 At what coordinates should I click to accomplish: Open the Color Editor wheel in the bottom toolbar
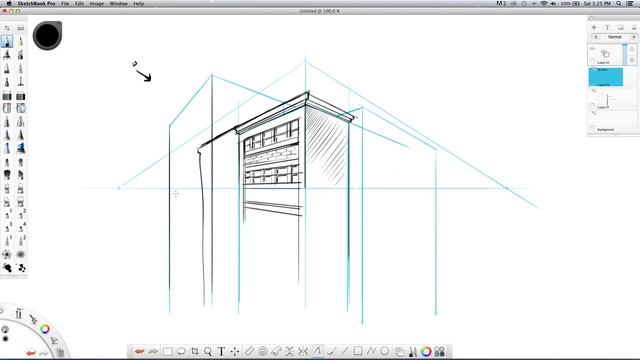(426, 351)
